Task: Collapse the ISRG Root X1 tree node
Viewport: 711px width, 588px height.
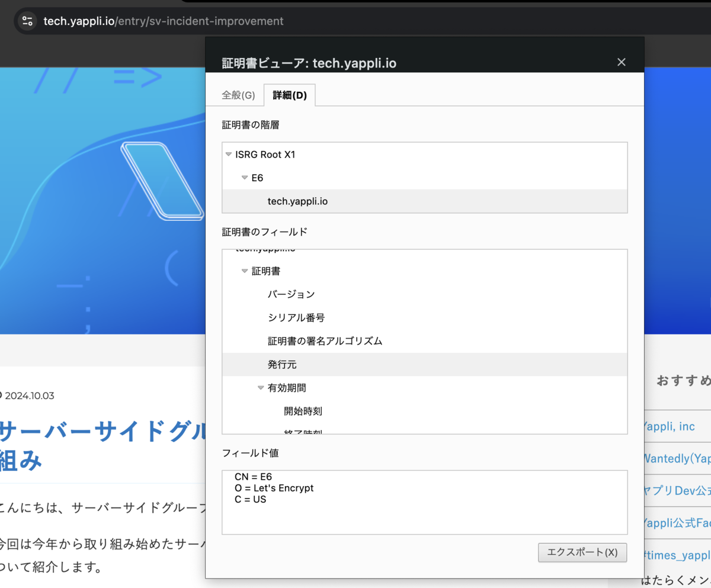Action: (x=229, y=154)
